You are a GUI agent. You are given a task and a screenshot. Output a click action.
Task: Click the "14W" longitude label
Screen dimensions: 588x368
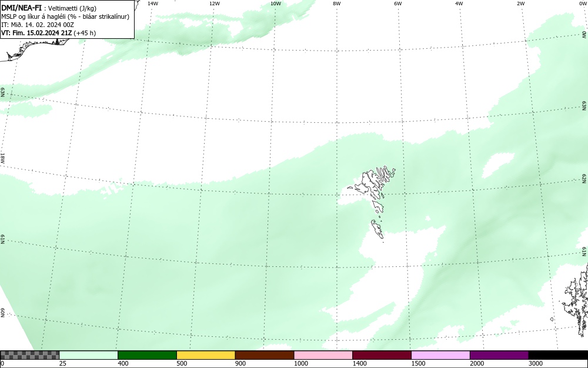[x=153, y=4]
